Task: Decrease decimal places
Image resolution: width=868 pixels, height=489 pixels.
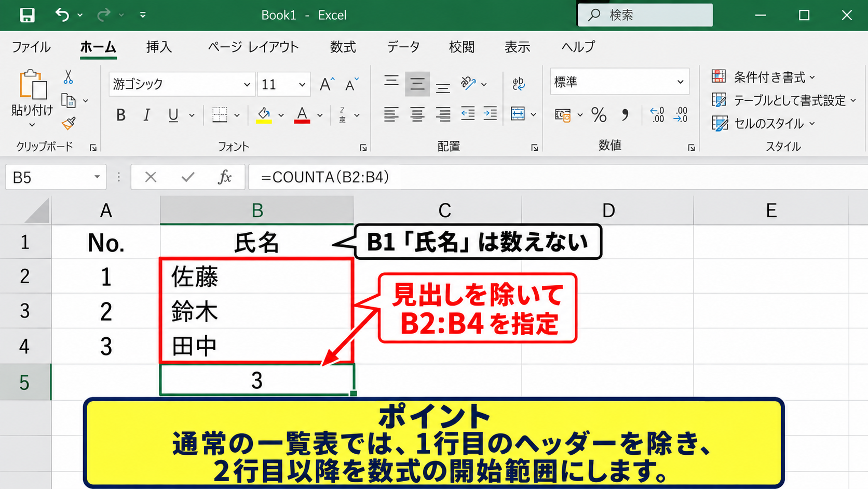Action: [681, 115]
